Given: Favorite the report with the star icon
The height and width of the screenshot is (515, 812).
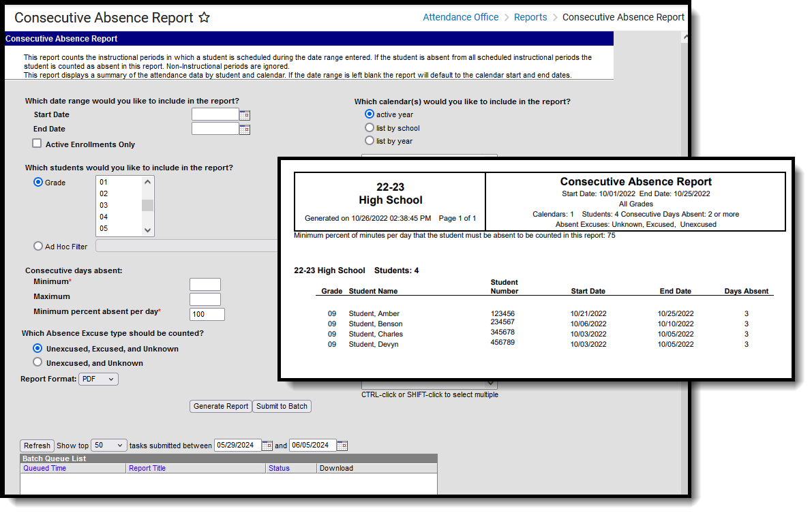Looking at the screenshot, I should tap(204, 18).
